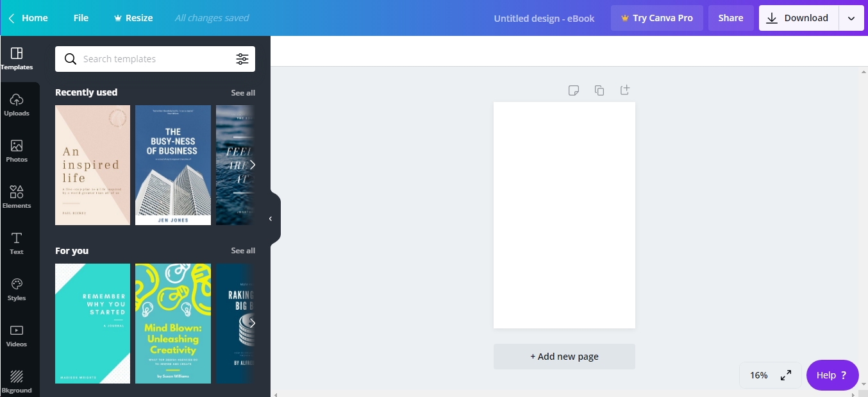Select the Mind Blown: Unleashing Creativity template

[x=172, y=323]
